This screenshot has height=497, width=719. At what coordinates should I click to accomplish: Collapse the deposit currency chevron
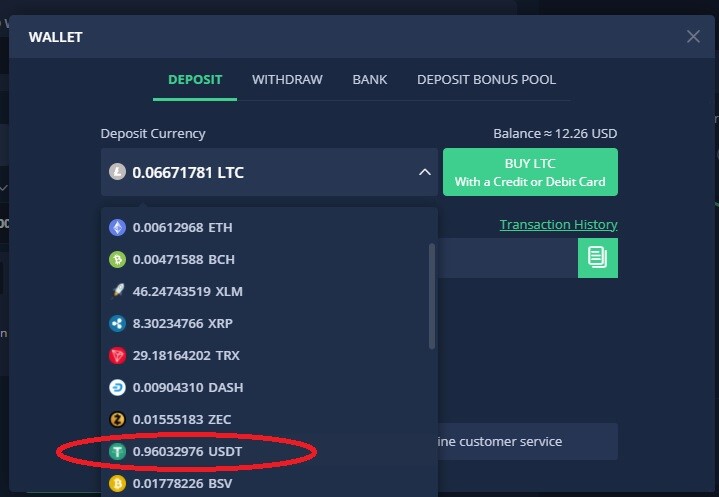click(425, 172)
